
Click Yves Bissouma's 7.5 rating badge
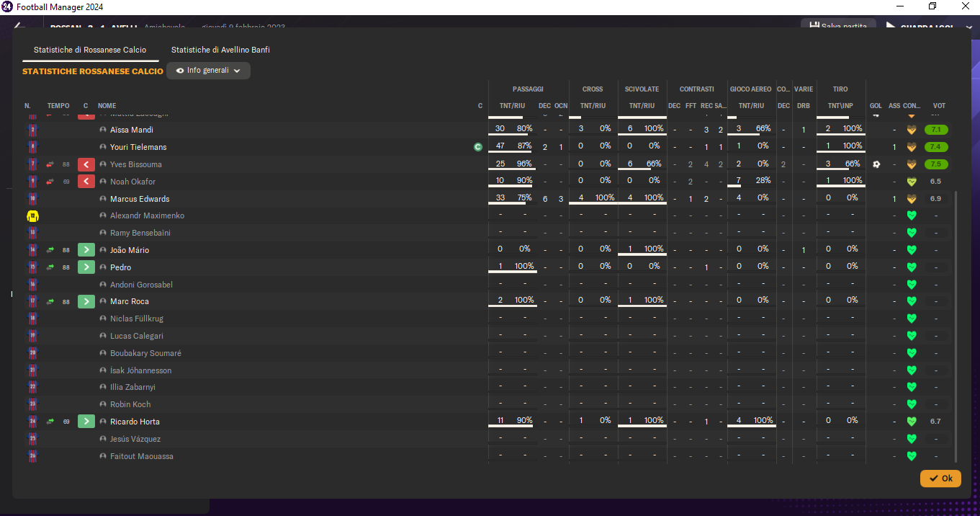tap(936, 164)
